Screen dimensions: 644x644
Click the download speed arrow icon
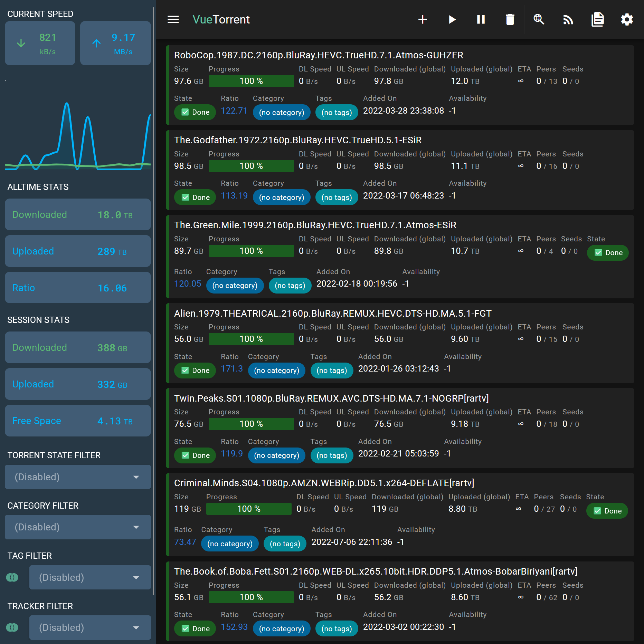point(21,43)
